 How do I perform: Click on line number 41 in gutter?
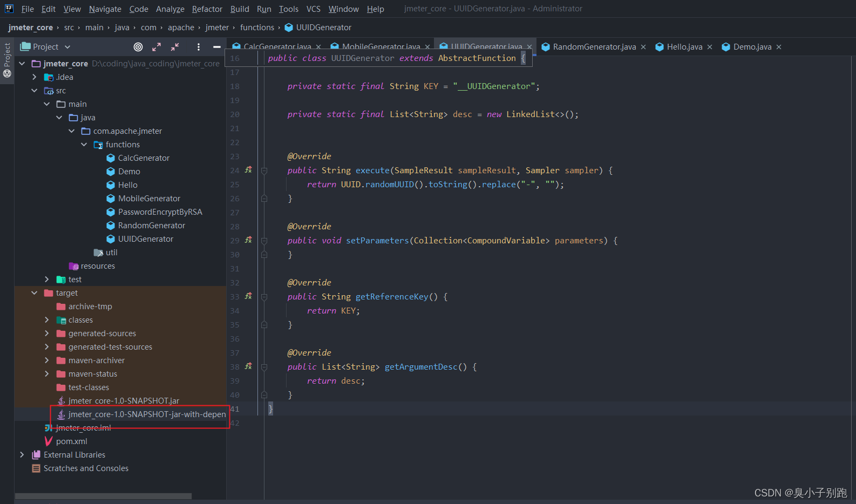point(235,409)
